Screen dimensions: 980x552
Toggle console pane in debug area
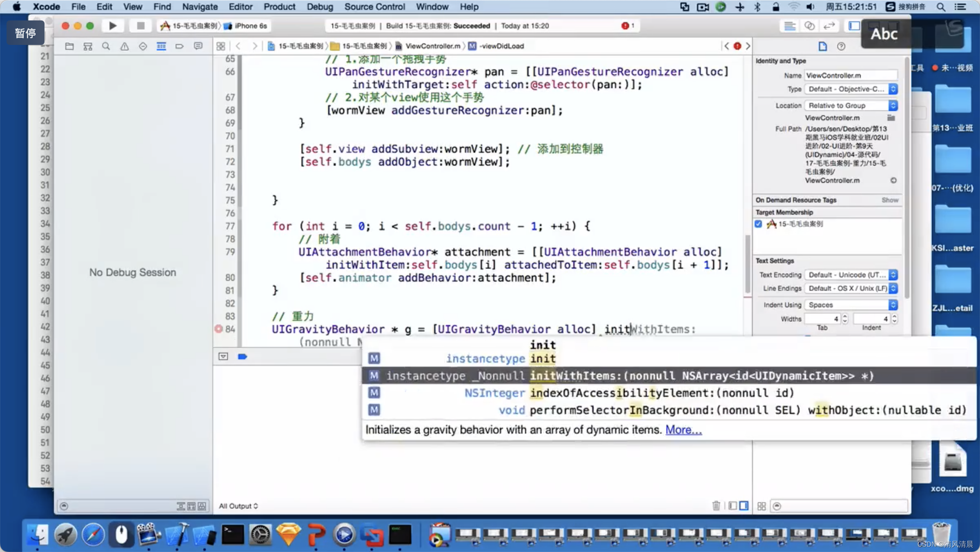(744, 506)
